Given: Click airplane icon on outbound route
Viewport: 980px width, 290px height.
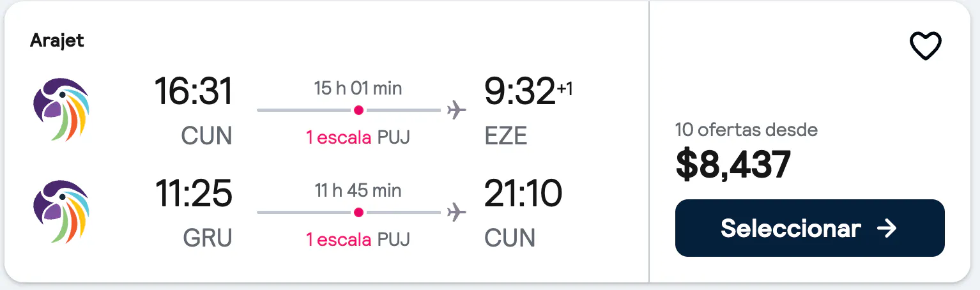Looking at the screenshot, I should (x=456, y=111).
